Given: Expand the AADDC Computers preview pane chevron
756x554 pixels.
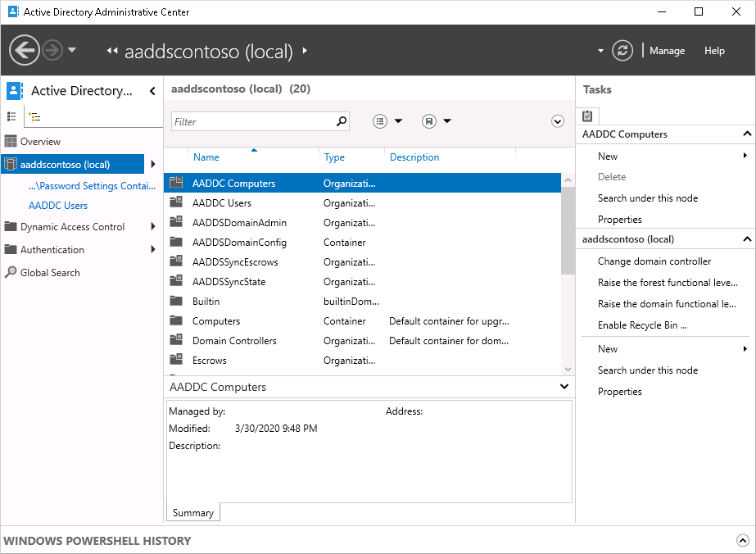Looking at the screenshot, I should (563, 386).
